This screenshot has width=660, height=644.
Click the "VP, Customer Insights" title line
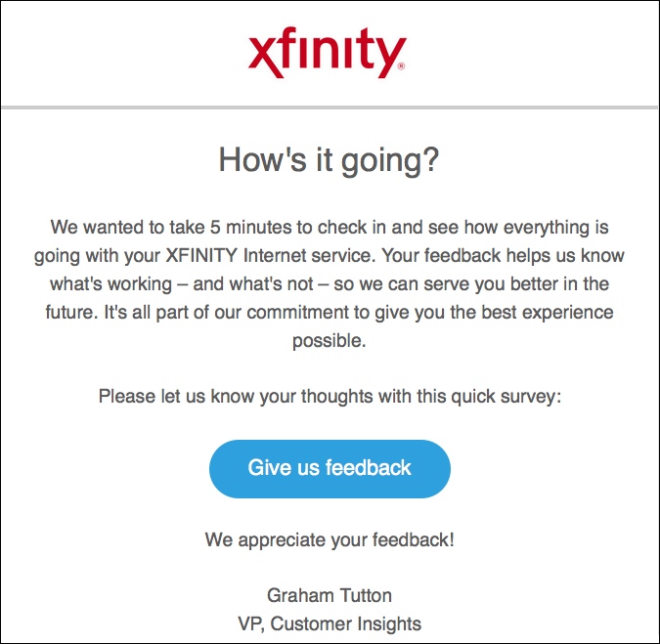tap(330, 623)
